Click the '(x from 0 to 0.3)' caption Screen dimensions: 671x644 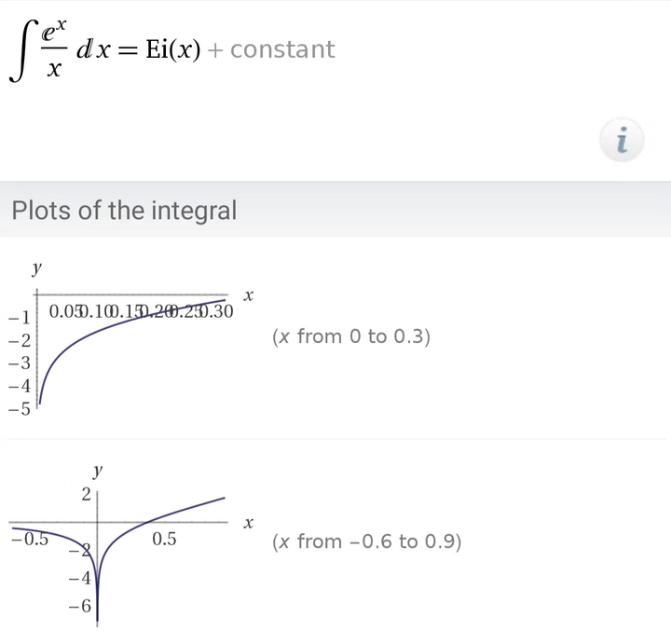tap(350, 336)
